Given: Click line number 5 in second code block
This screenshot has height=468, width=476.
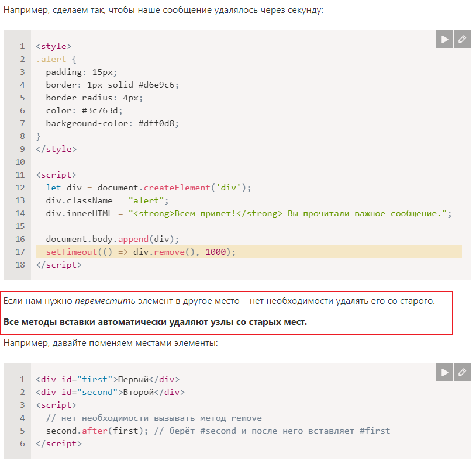Looking at the screenshot, I should [x=22, y=431].
